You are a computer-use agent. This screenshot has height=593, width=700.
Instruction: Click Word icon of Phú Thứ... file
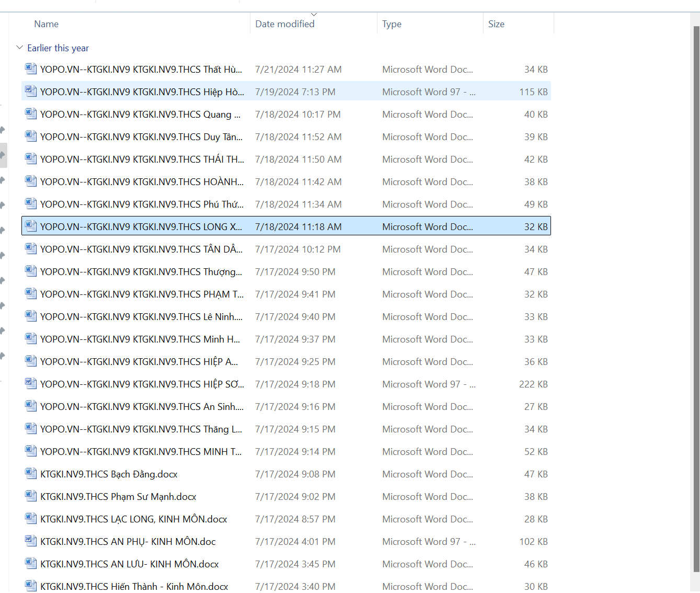click(x=31, y=204)
